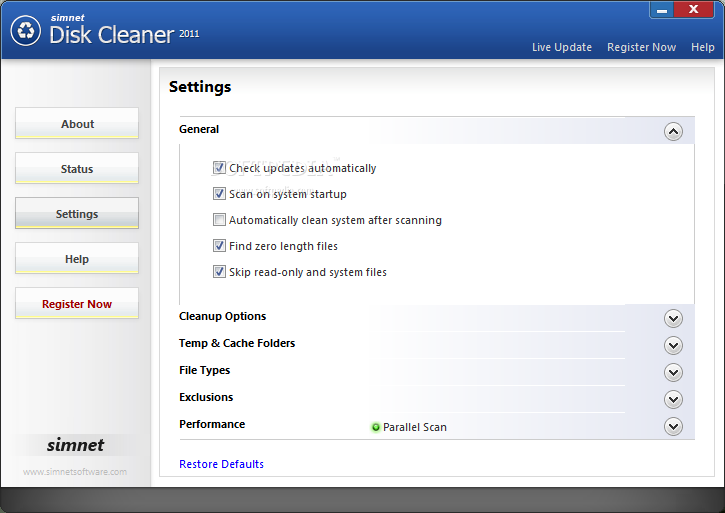The width and height of the screenshot is (725, 513).
Task: Click the Disk Cleaner recycle logo icon
Action: 26,31
